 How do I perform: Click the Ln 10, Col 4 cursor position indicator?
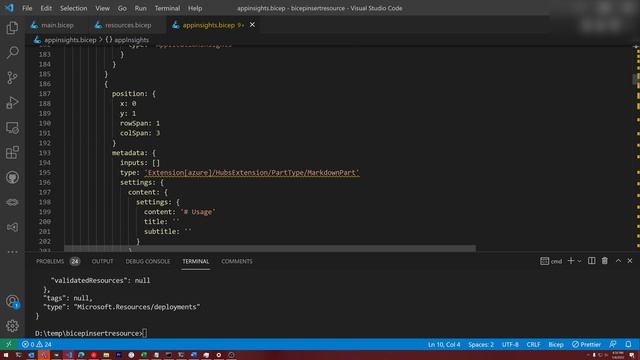(444, 344)
